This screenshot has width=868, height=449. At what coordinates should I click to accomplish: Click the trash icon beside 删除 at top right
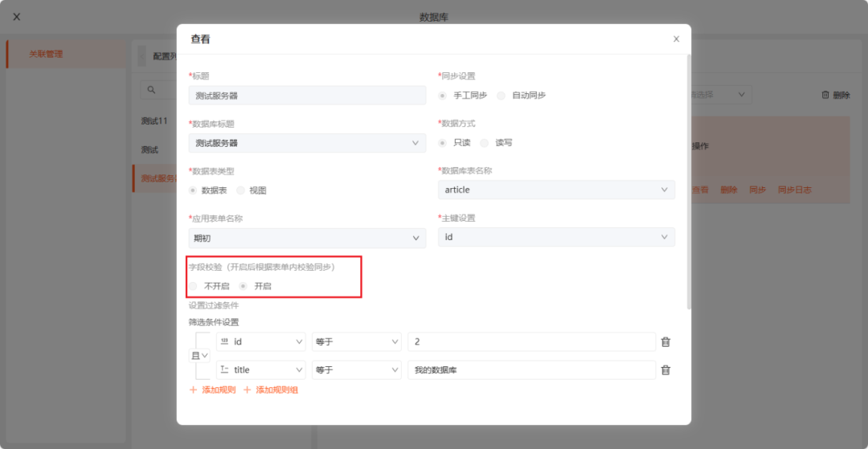point(825,95)
